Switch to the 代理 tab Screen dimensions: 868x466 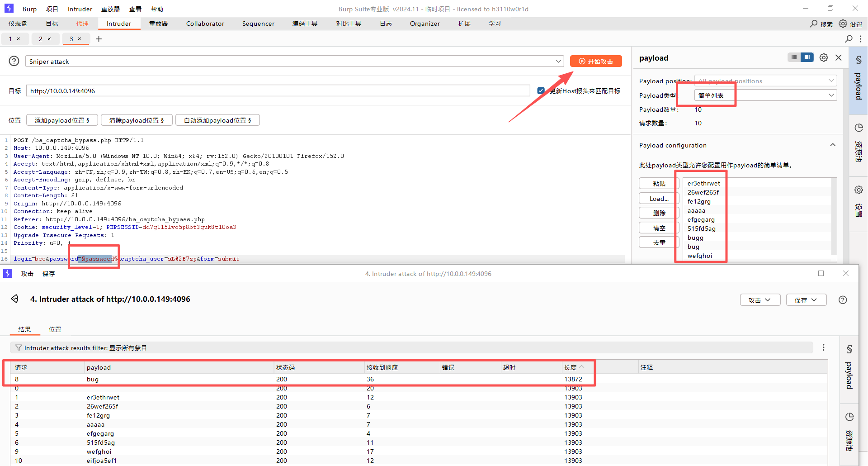tap(82, 24)
